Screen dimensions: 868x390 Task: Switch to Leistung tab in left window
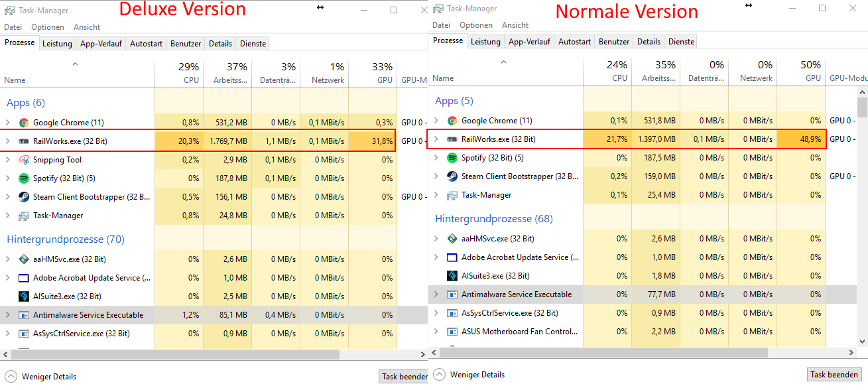pos(57,44)
